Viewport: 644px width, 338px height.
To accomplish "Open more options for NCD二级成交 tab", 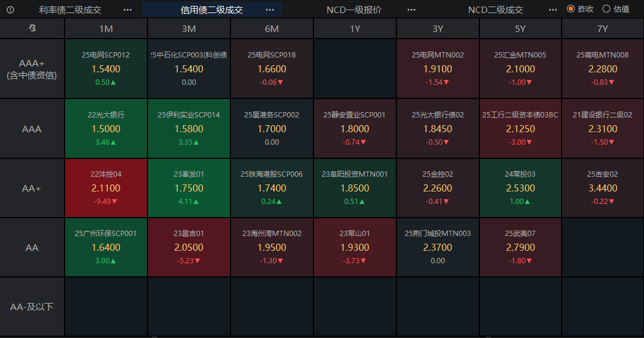I will 553,9.
